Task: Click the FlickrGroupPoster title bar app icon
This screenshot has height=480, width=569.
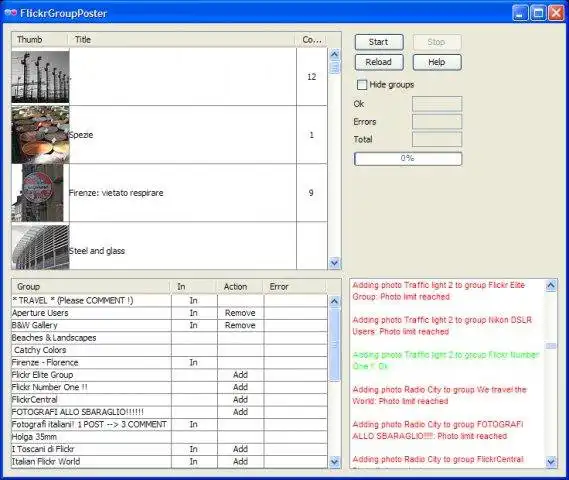Action: 11,13
